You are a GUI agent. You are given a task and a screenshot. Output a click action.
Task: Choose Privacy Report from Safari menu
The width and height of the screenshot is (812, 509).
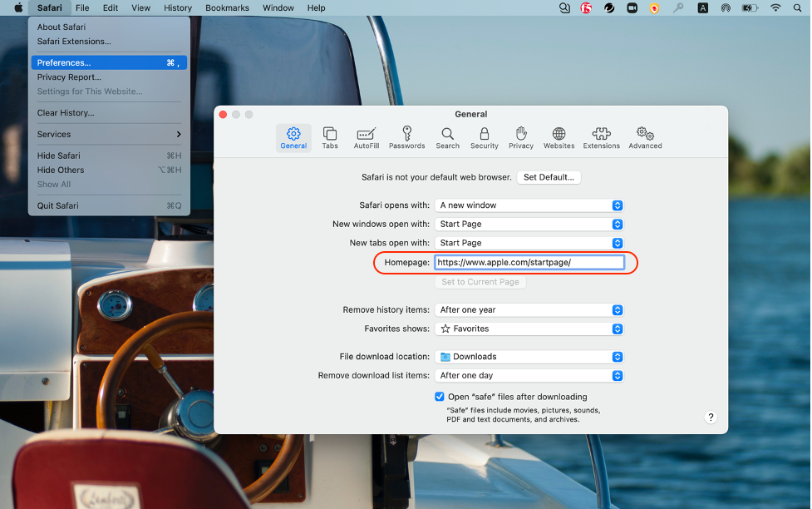(x=69, y=77)
